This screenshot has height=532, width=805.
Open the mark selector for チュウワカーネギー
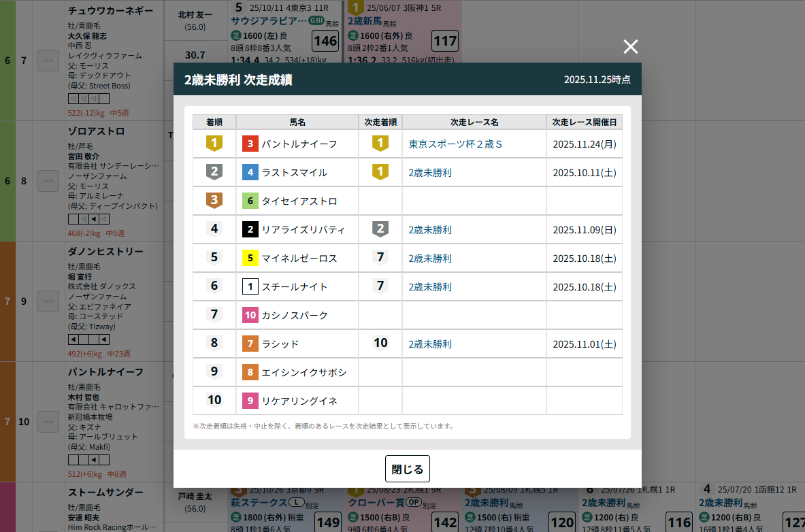point(48,61)
